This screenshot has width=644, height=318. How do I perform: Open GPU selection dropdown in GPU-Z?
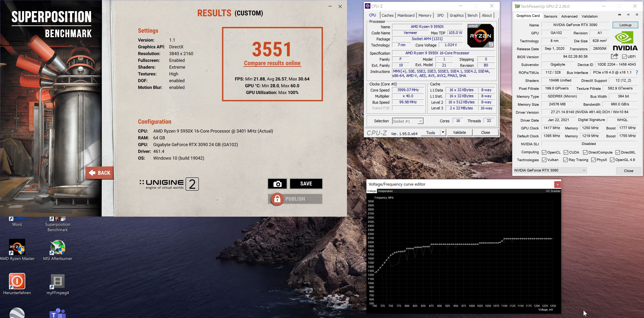click(x=550, y=170)
